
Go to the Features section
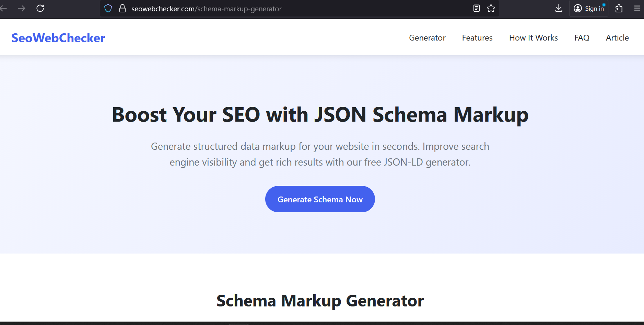click(477, 38)
